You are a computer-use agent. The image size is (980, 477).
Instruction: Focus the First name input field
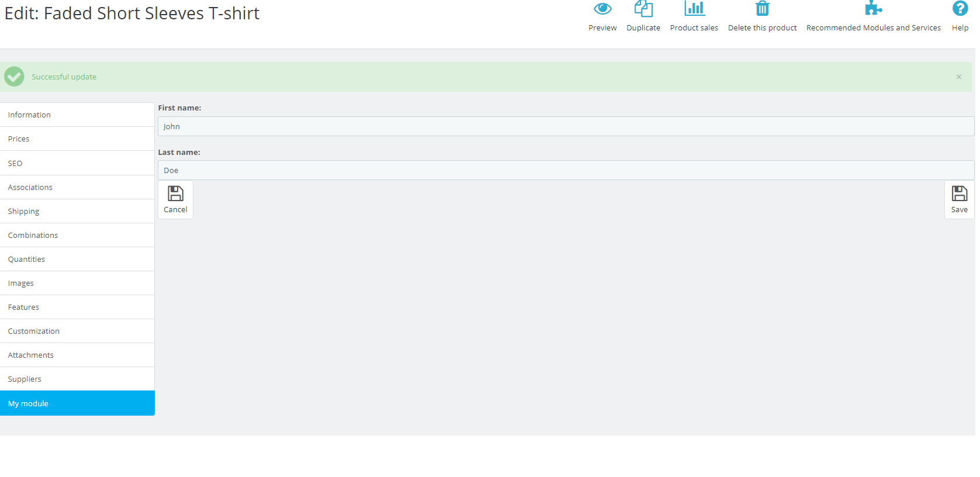click(566, 126)
